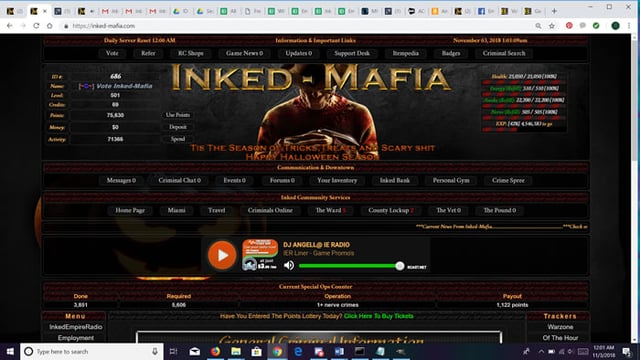Viewport: 640px width, 360px height.
Task: Open Your Inventory
Action: (337, 180)
